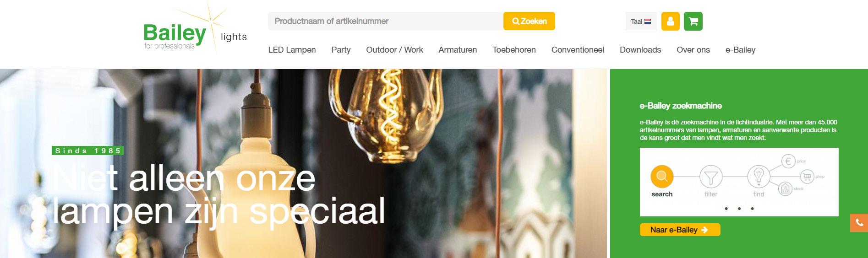The height and width of the screenshot is (258, 868).
Task: Select the second carousel dot
Action: [x=739, y=209]
